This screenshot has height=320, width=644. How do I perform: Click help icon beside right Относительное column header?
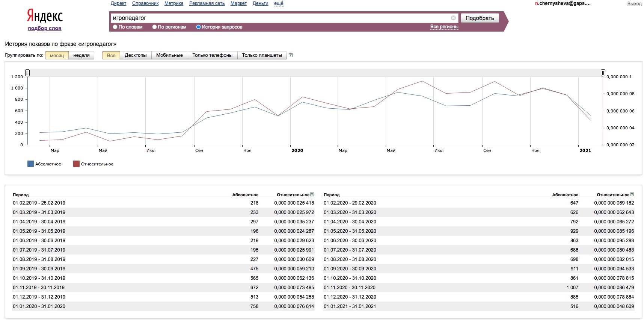632,194
